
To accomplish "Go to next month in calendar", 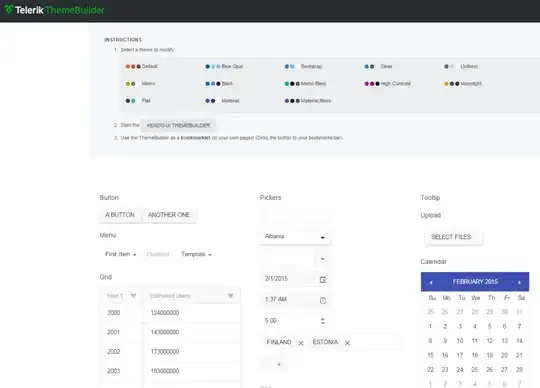I will click(519, 282).
